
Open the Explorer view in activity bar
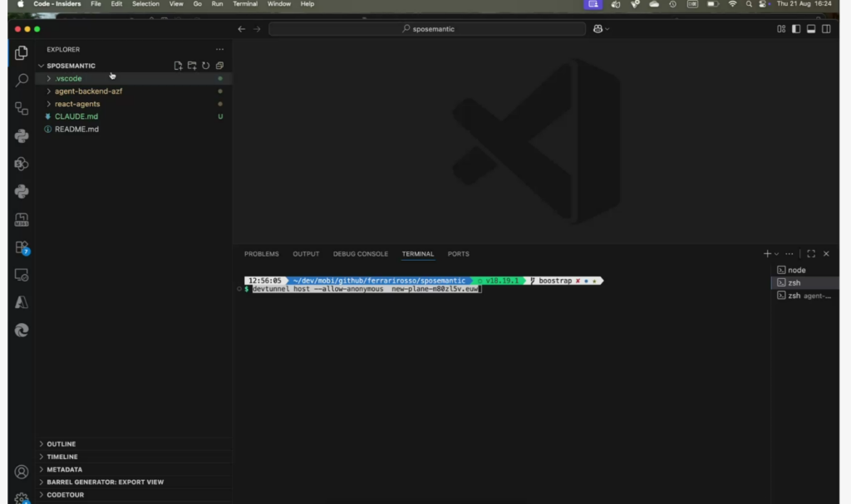coord(21,52)
